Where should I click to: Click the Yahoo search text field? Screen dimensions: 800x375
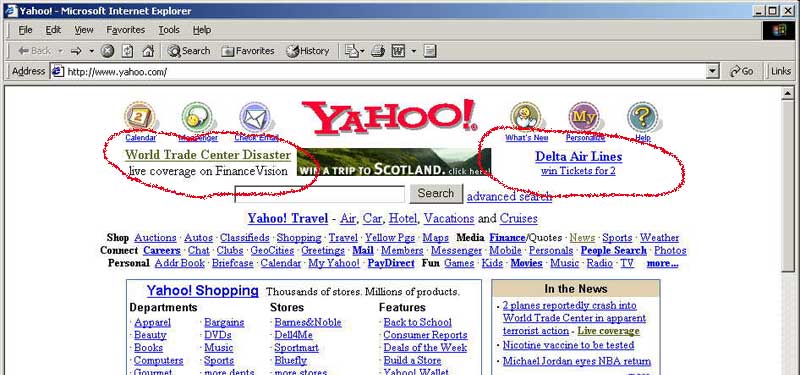(319, 194)
